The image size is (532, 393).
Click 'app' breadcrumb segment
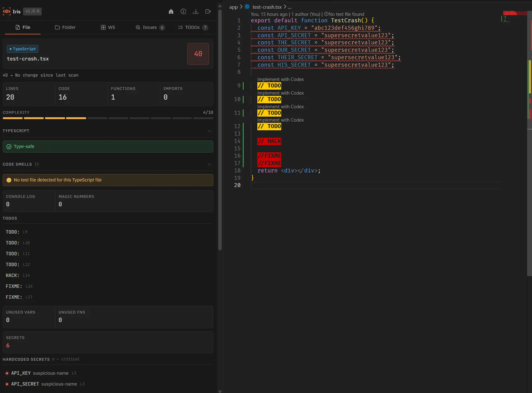click(x=233, y=7)
